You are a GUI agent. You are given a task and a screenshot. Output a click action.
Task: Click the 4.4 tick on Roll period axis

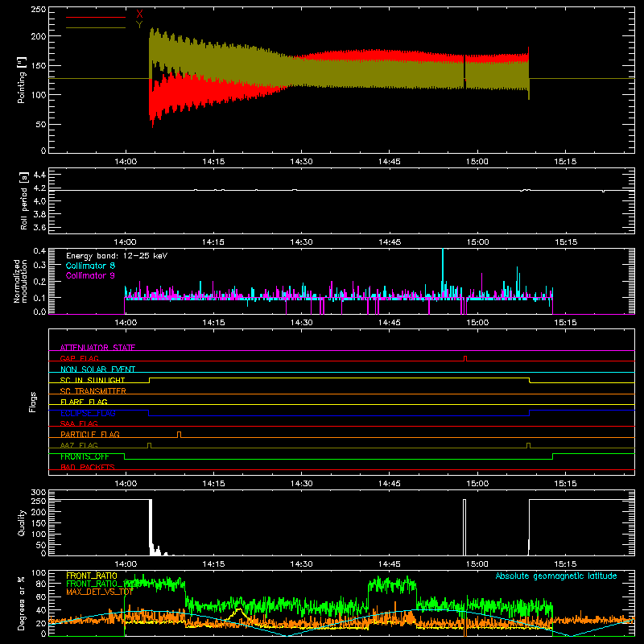[x=39, y=175]
